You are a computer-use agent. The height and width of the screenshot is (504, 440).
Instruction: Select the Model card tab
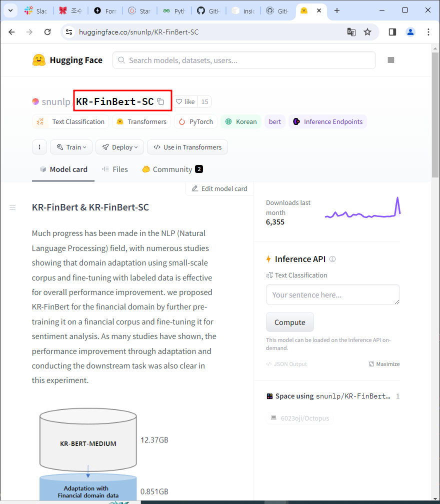coord(63,169)
